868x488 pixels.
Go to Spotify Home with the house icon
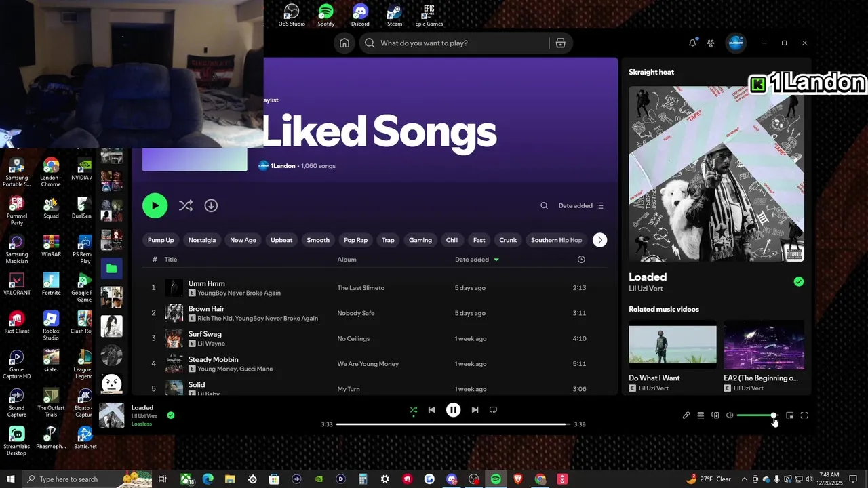(344, 43)
